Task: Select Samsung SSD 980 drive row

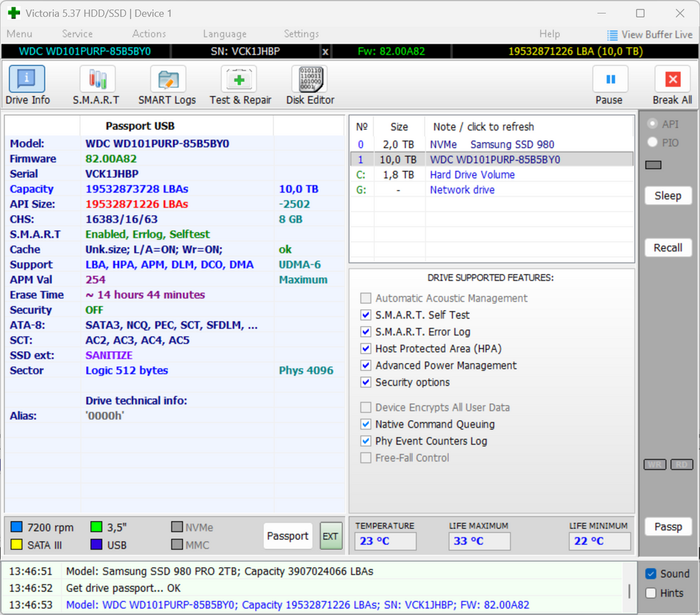Action: tap(492, 145)
